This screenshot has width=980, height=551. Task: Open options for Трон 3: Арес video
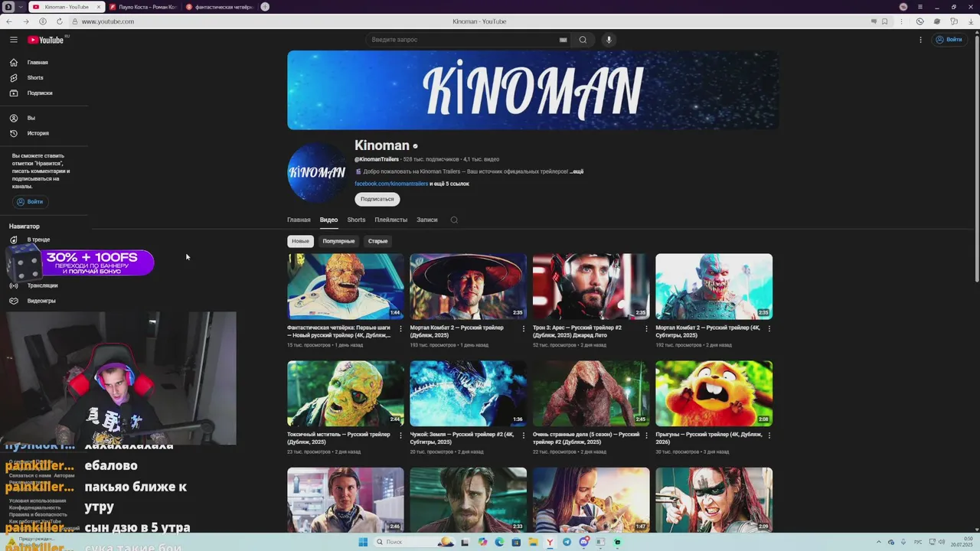[646, 328]
